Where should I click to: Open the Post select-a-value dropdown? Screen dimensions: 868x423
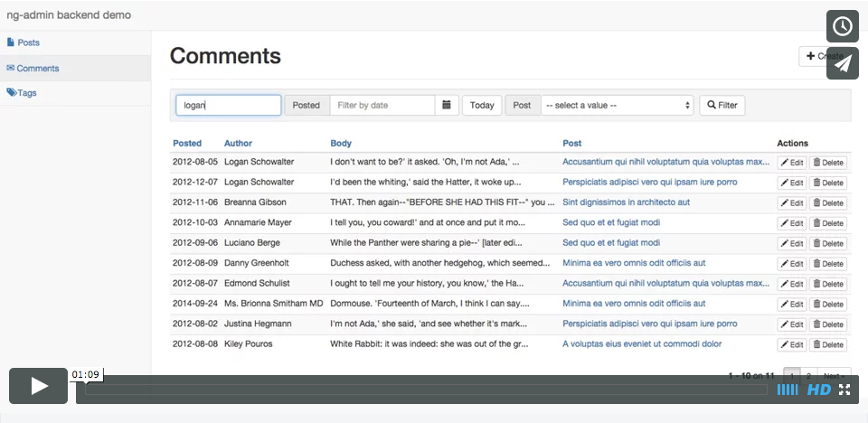(618, 105)
